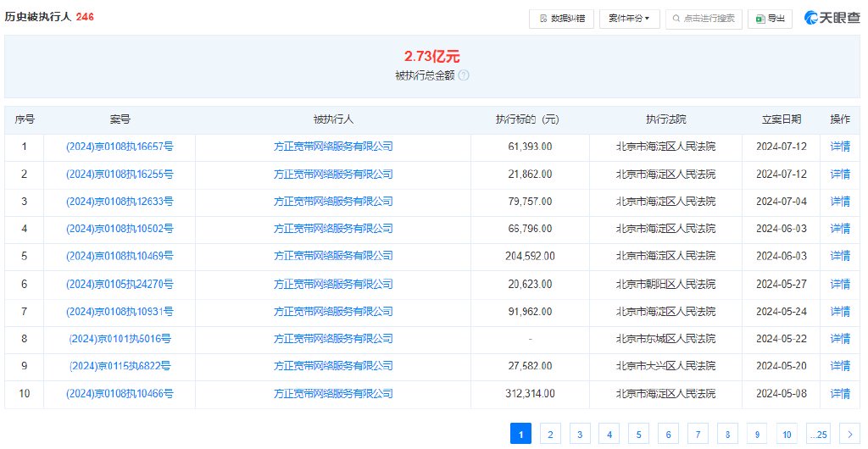Open case (2024)京0115执6822号
The image size is (868, 449).
tap(120, 365)
